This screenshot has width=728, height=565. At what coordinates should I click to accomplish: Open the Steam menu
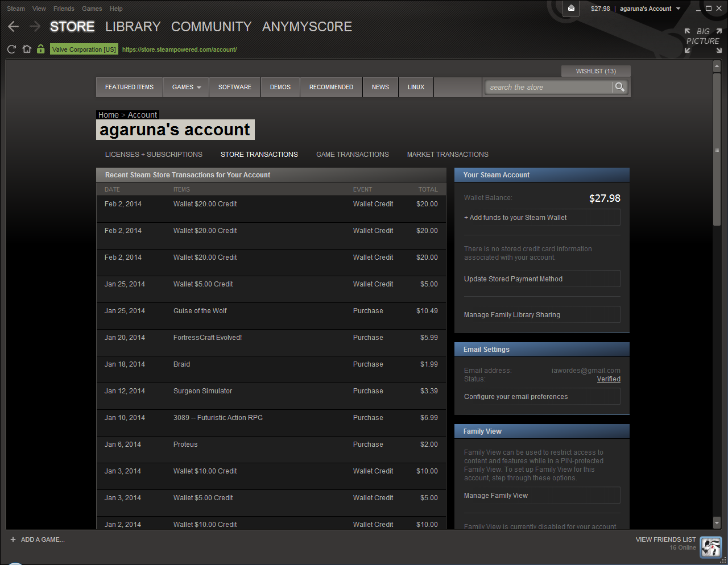click(x=16, y=9)
